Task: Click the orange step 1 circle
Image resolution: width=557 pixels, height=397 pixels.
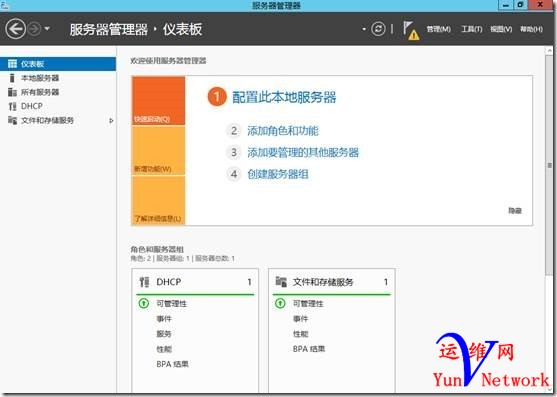Action: (217, 97)
